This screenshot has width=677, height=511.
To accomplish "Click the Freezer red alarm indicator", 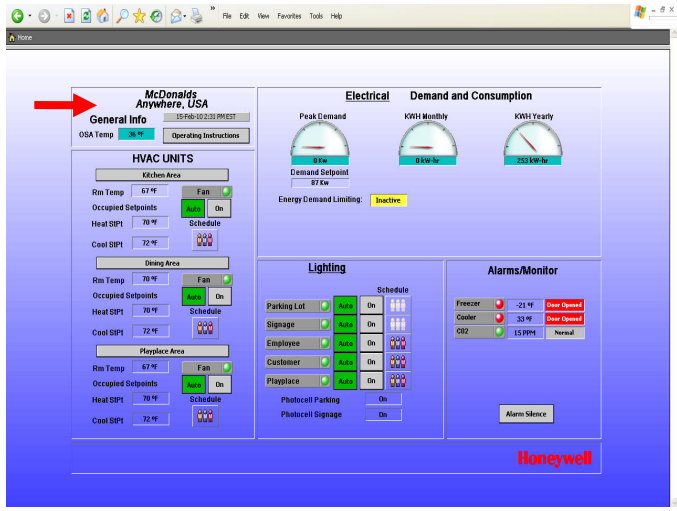I will [499, 304].
